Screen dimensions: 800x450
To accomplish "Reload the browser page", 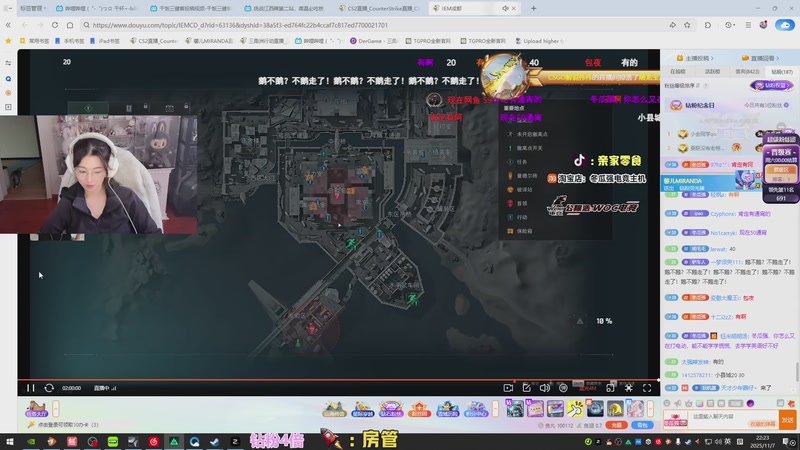I will tap(55, 25).
